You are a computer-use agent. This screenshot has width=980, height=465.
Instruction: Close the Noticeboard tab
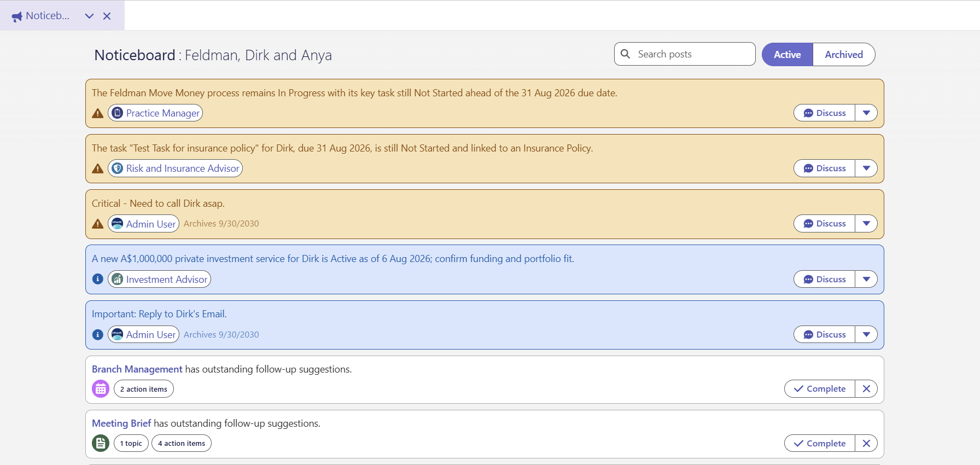click(x=107, y=16)
